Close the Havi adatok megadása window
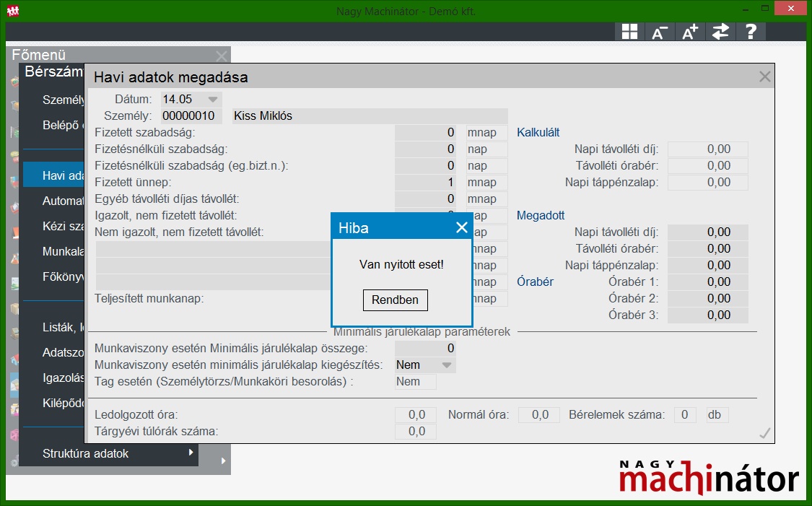The width and height of the screenshot is (812, 506). (764, 77)
